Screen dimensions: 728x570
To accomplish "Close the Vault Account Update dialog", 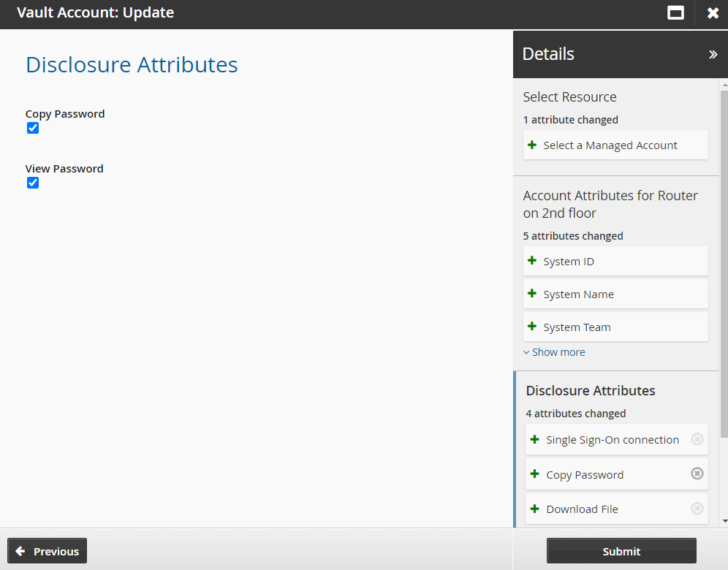I will pos(713,13).
